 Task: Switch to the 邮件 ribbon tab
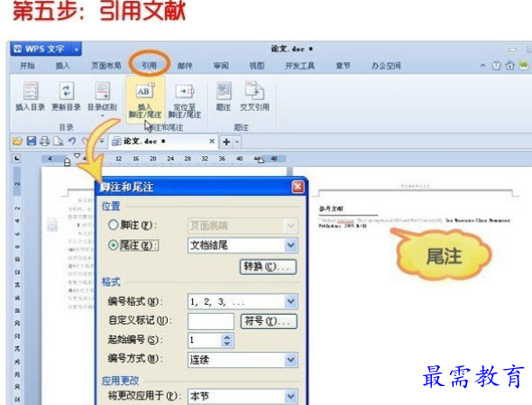[185, 66]
